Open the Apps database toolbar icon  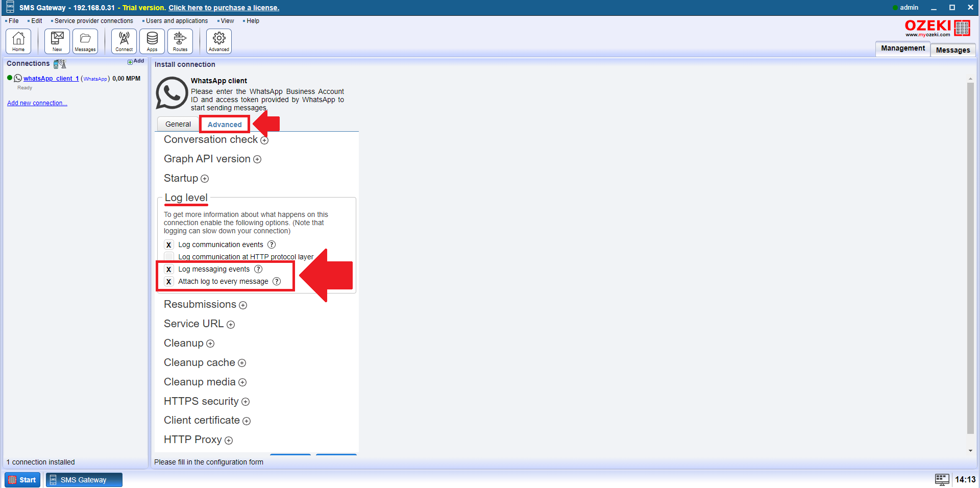click(x=152, y=41)
